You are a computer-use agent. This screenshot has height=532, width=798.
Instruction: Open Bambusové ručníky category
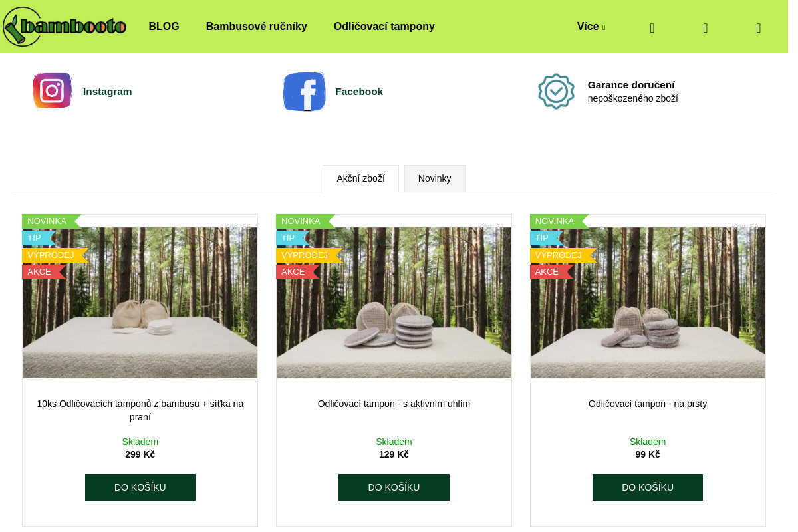tap(257, 27)
